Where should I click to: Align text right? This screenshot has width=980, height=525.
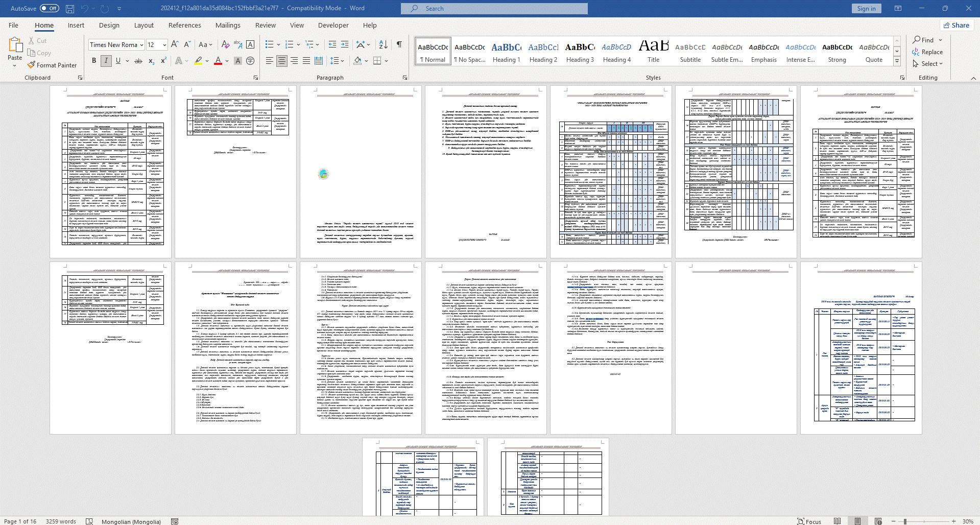(294, 61)
